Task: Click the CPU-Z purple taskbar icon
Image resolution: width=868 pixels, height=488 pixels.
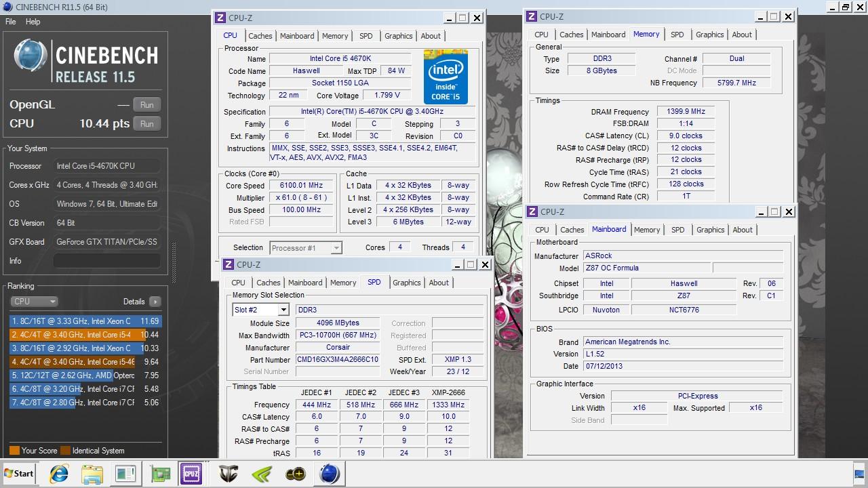Action: point(192,474)
